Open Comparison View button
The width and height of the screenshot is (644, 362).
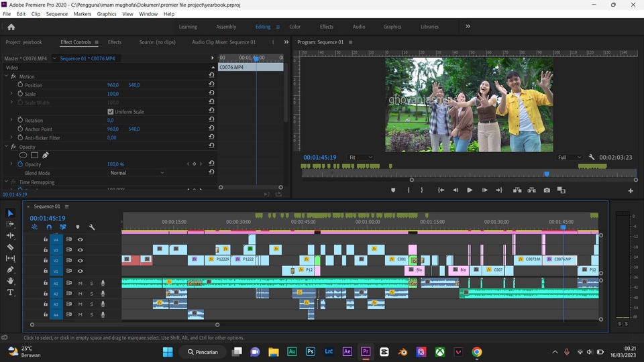561,190
